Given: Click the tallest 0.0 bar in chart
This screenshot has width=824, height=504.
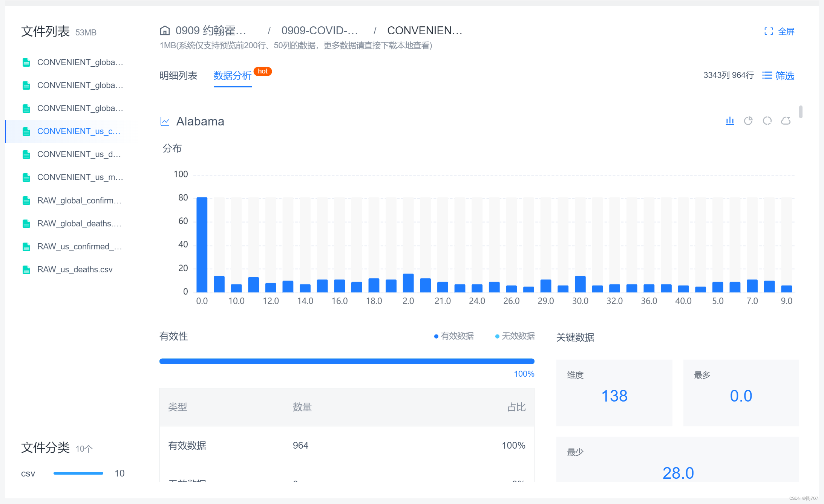Looking at the screenshot, I should click(x=202, y=245).
